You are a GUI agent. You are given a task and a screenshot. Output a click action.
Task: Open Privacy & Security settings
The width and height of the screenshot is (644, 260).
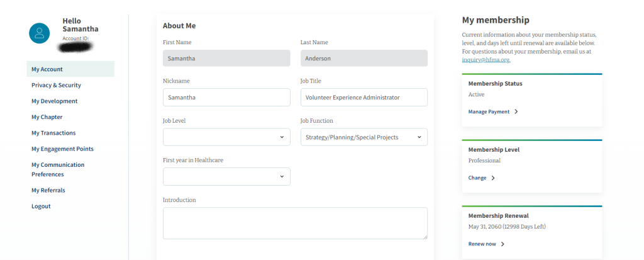pos(56,85)
